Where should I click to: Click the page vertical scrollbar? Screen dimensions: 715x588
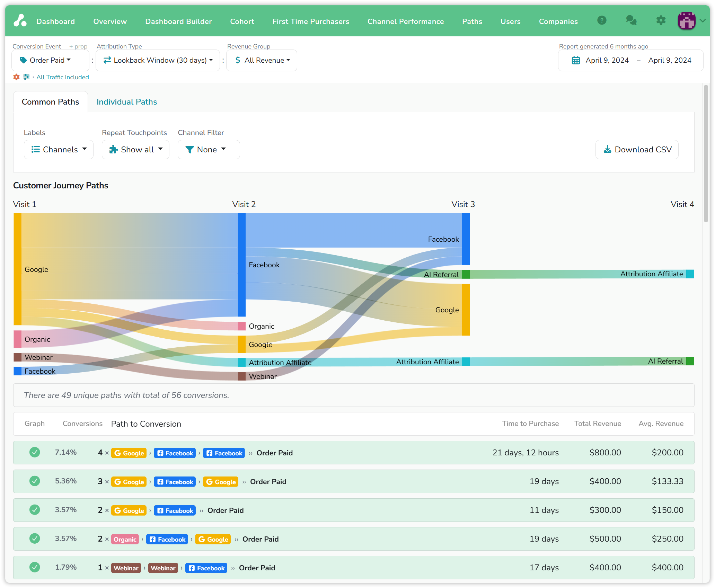point(706,153)
